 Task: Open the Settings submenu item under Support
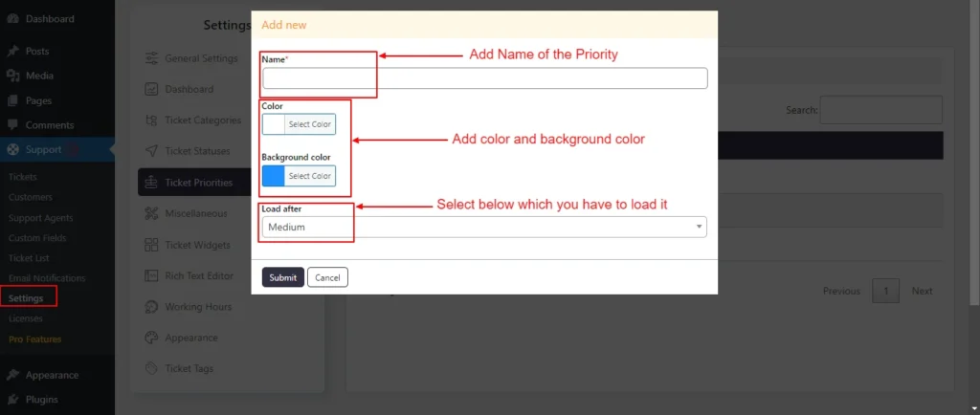pos(26,298)
